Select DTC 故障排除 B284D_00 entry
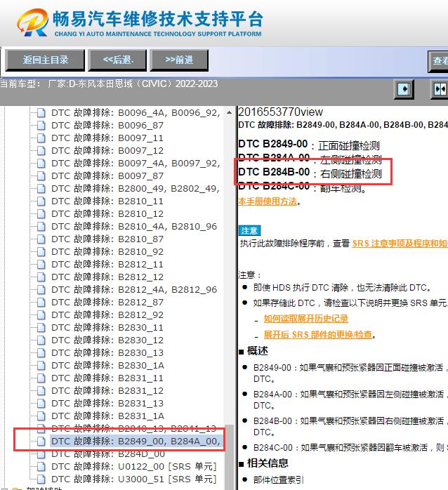448x490 pixels. (108, 453)
